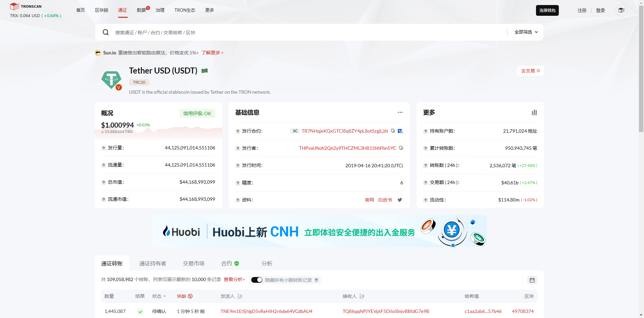Open the three-dot menu in 基础信息 card
The height and width of the screenshot is (318, 644).
pos(400,112)
